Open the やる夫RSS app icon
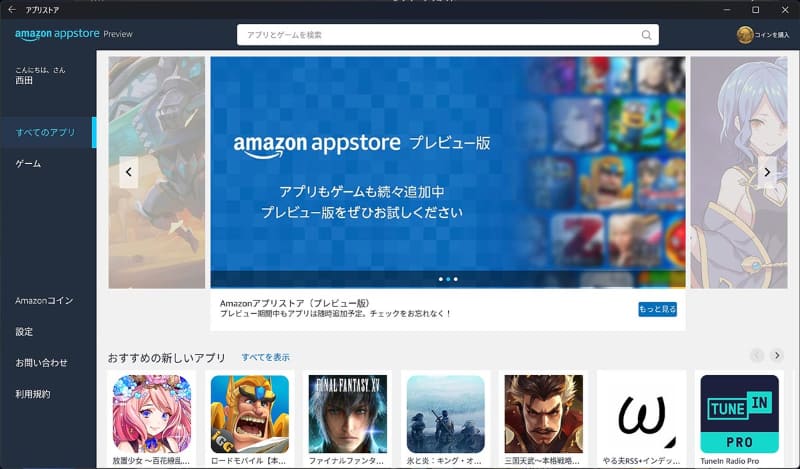800x469 pixels. tap(641, 414)
